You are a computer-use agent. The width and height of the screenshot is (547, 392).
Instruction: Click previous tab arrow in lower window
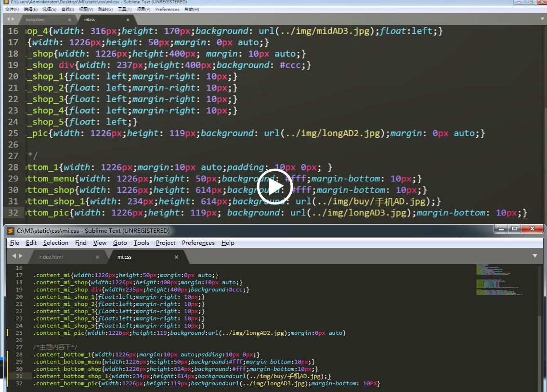[14, 256]
